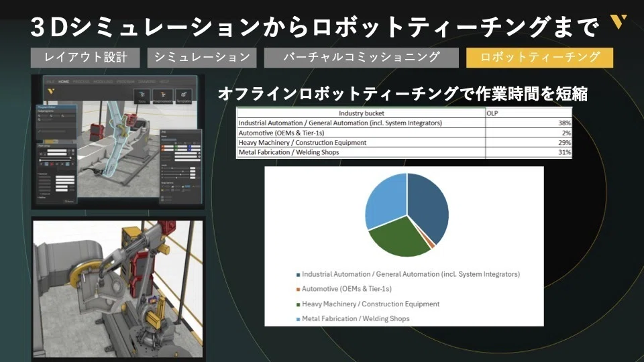644x362 pixels.
Task: Open the PROCESS ribbon tab
Action: [81, 82]
